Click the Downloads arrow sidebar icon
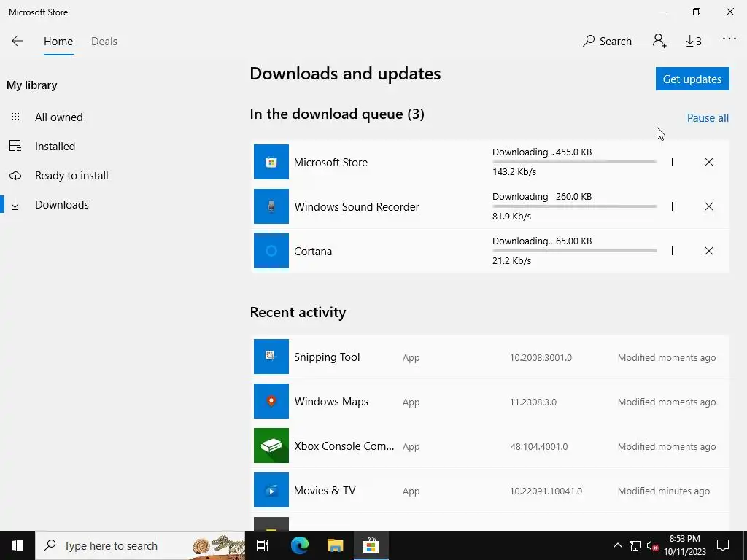Screen dimensions: 747x560 [15, 205]
